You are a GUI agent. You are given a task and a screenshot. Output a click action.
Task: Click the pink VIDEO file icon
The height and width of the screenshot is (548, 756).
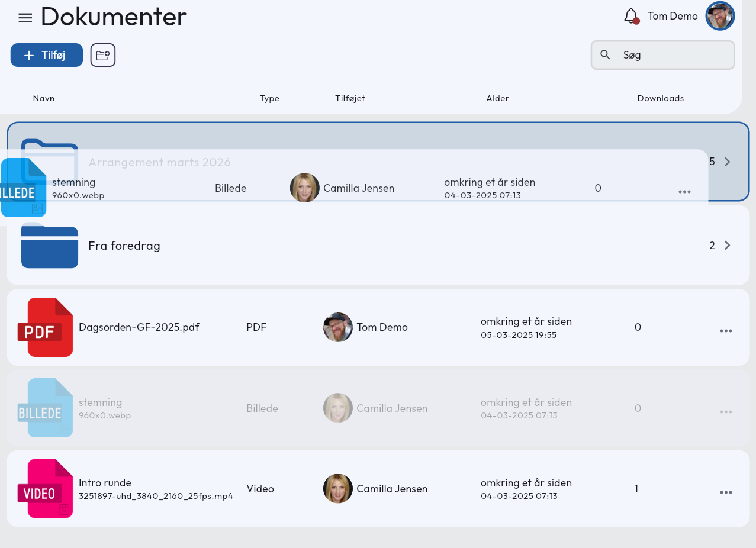tap(50, 489)
